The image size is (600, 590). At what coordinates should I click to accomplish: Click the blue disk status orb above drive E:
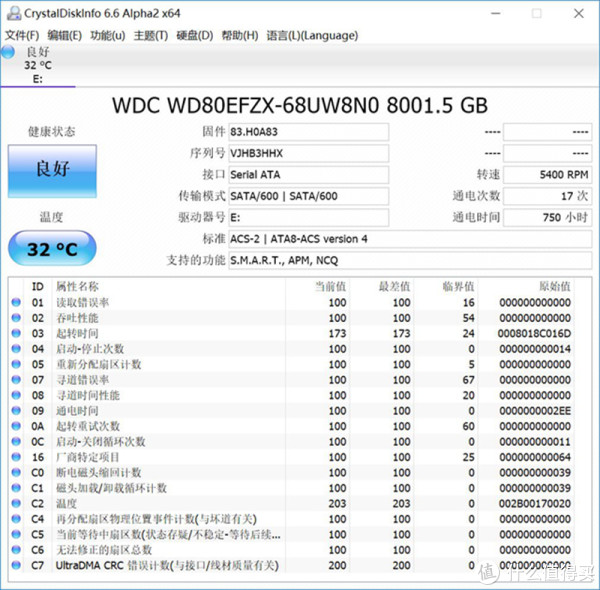point(8,52)
